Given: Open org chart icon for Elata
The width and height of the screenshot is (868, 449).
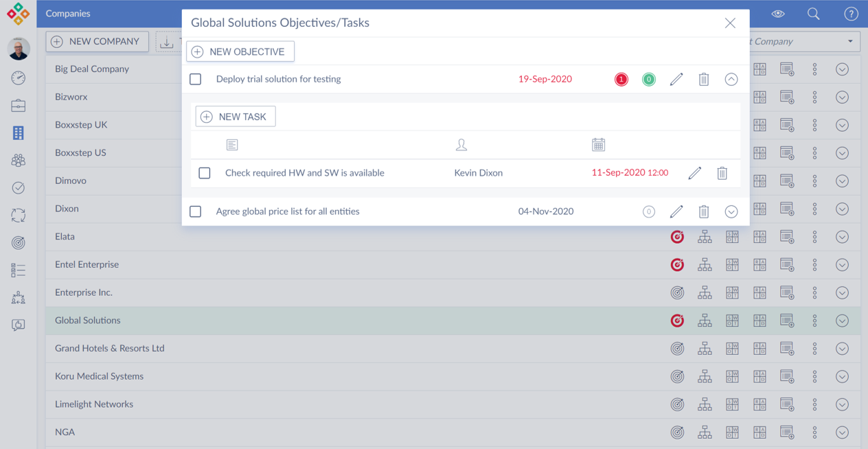Looking at the screenshot, I should tap(705, 237).
